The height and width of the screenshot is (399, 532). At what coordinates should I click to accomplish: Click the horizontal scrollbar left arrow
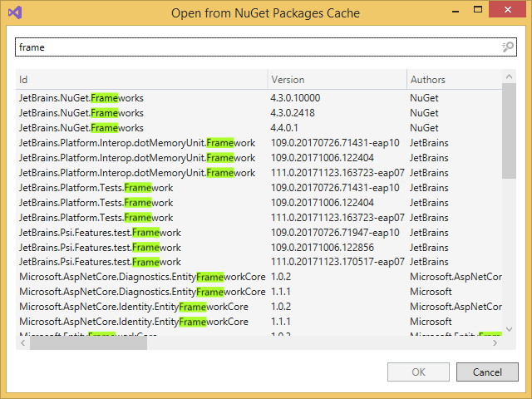pos(22,342)
